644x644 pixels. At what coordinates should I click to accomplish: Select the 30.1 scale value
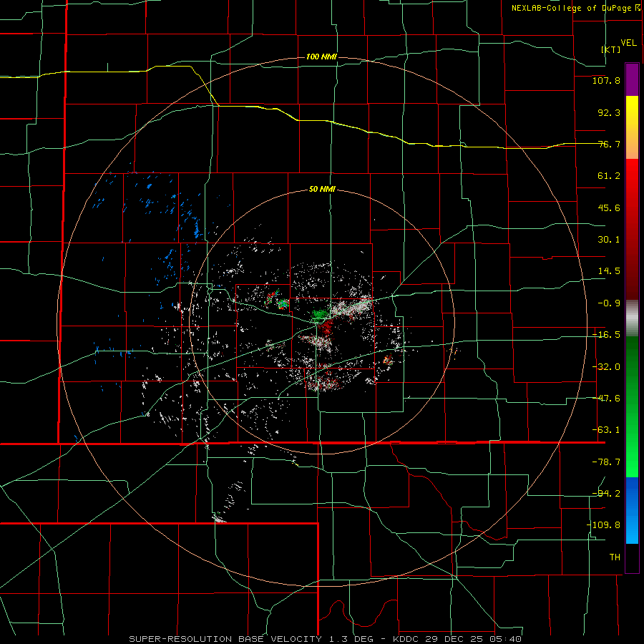pyautogui.click(x=609, y=240)
